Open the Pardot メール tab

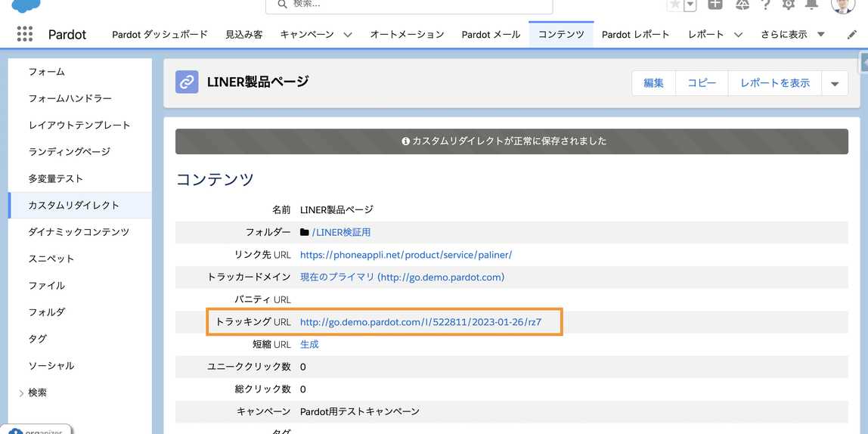(491, 34)
